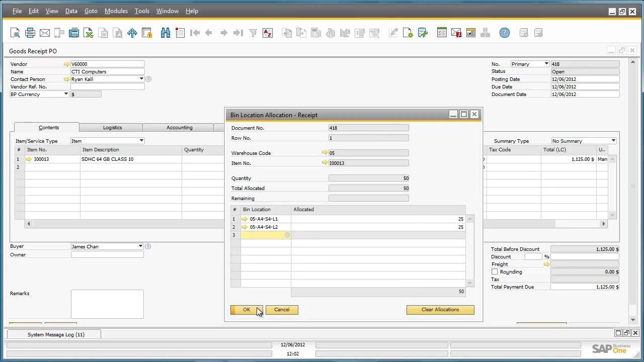
Task: Launch the blue arrows application icon
Action: [132, 33]
